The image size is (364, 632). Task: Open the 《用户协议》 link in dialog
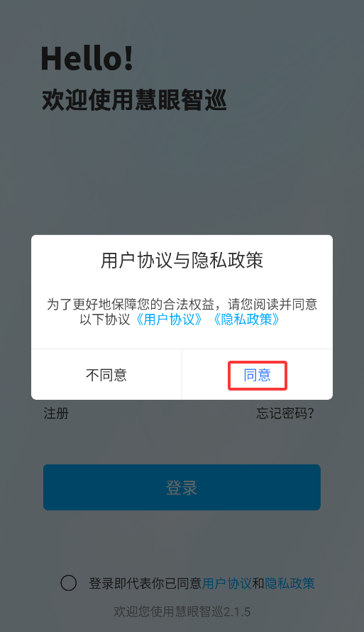(169, 320)
